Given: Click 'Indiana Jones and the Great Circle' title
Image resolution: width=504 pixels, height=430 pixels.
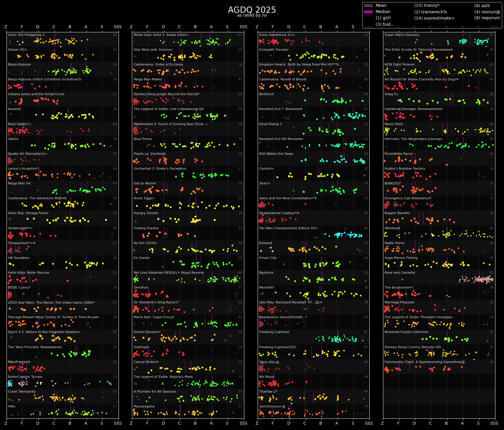Looking at the screenshot, I should pos(36,94).
